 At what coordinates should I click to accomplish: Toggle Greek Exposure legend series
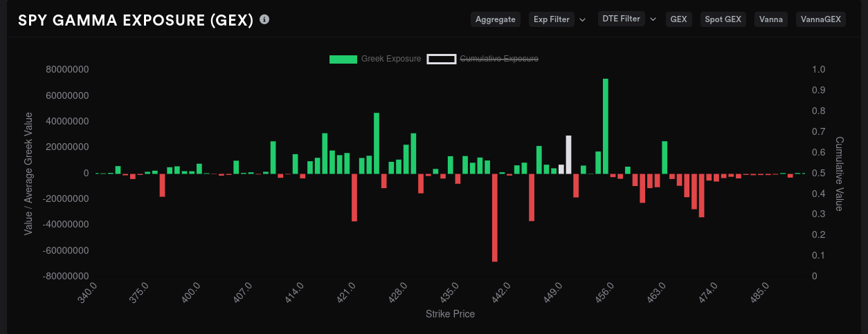pos(375,59)
